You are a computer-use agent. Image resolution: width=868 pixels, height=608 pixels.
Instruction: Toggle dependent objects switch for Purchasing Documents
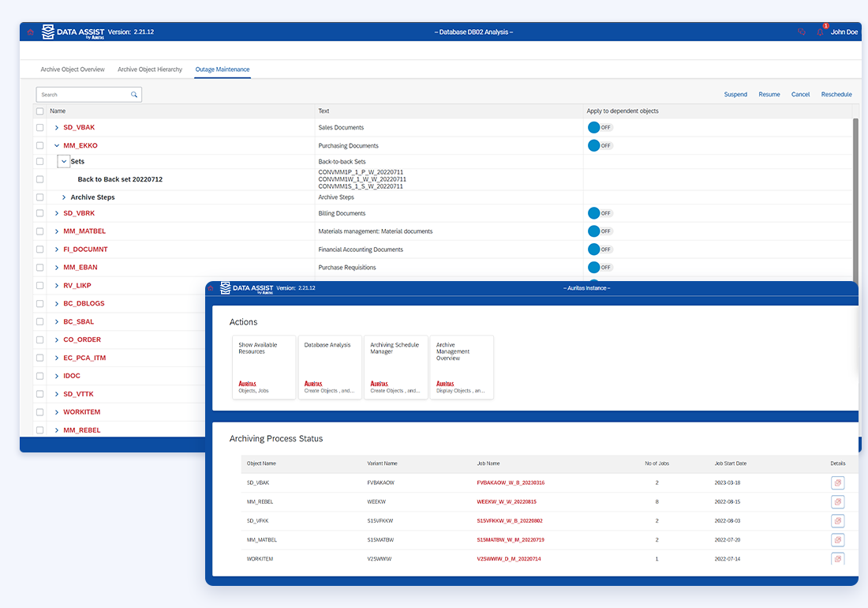coord(600,145)
